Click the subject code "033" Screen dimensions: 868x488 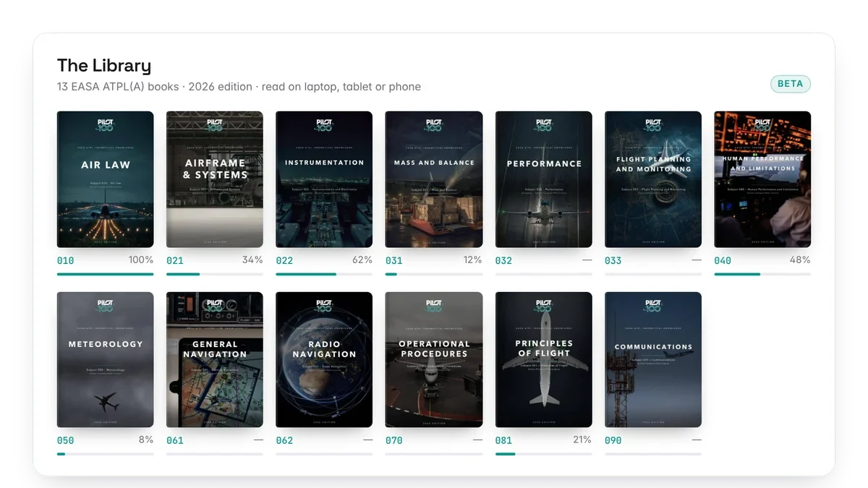613,260
